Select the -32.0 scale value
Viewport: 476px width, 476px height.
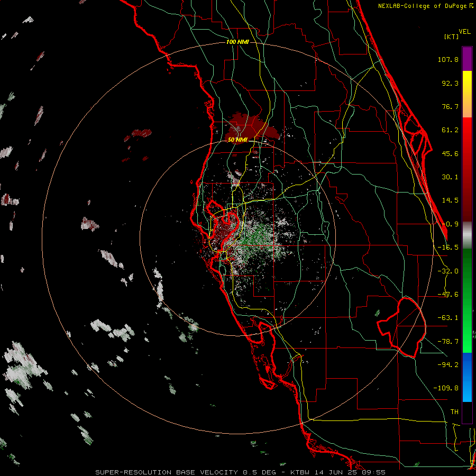click(x=448, y=271)
